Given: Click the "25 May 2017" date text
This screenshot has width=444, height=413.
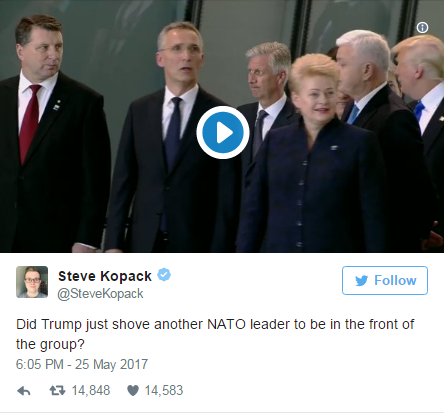Looking at the screenshot, I should pos(111,364).
